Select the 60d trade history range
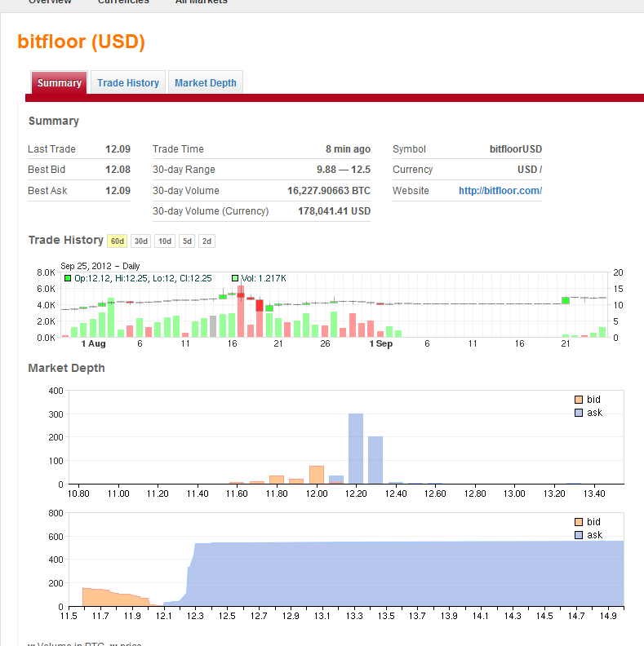 tap(117, 241)
